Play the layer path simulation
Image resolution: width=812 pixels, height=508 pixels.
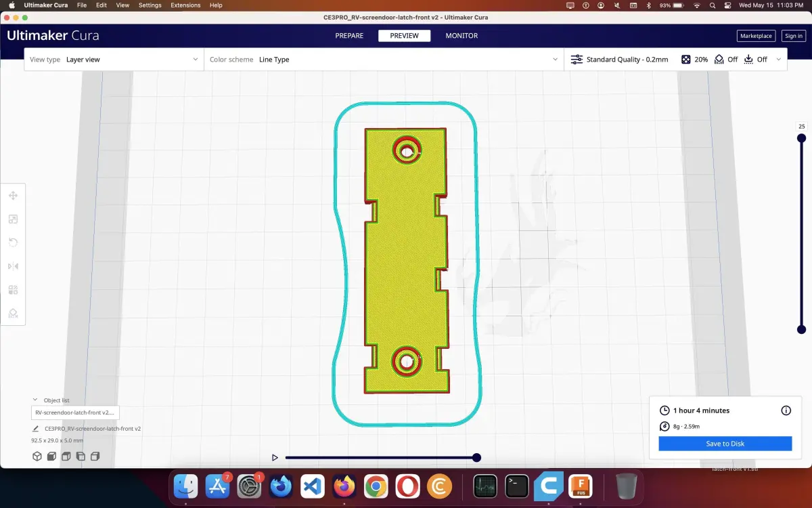(275, 458)
